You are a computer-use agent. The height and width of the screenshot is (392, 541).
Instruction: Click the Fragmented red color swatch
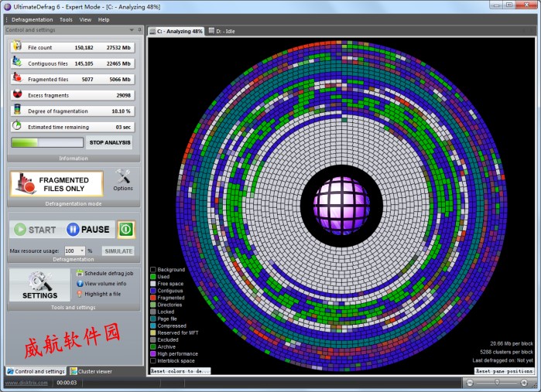point(152,298)
